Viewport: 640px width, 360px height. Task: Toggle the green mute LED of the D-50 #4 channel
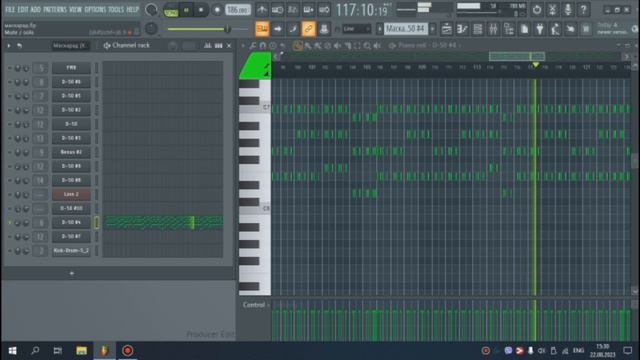[10, 222]
